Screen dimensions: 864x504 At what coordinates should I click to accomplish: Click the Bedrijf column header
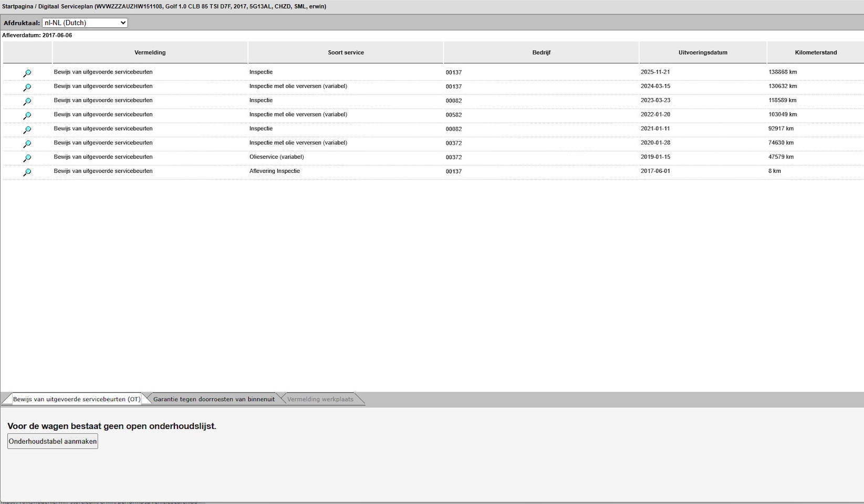point(541,52)
